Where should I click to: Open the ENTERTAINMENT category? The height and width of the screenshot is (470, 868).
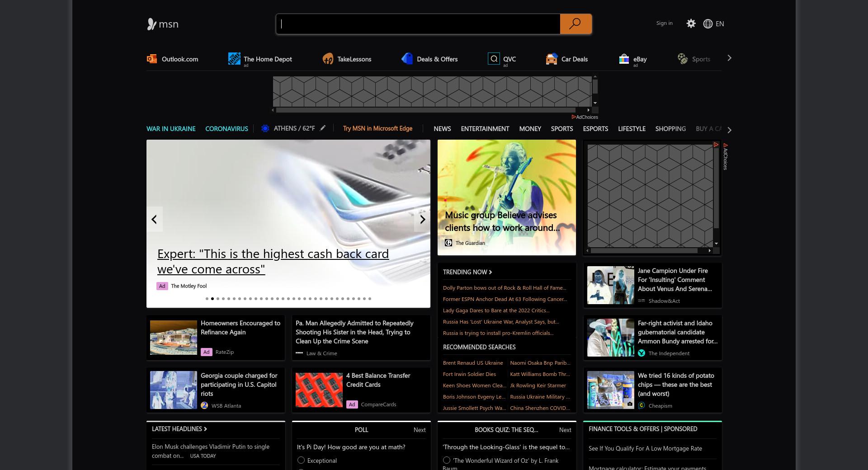coord(485,129)
